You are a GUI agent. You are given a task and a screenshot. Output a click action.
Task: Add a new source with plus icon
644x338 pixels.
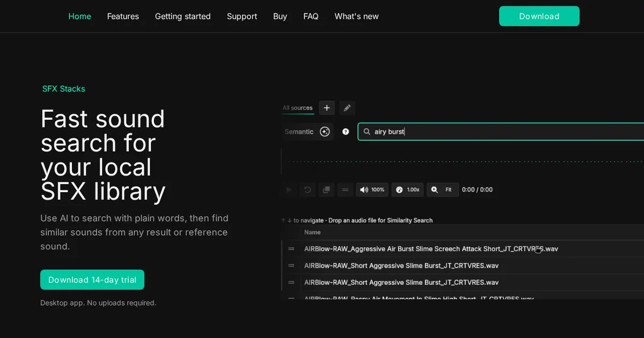327,108
